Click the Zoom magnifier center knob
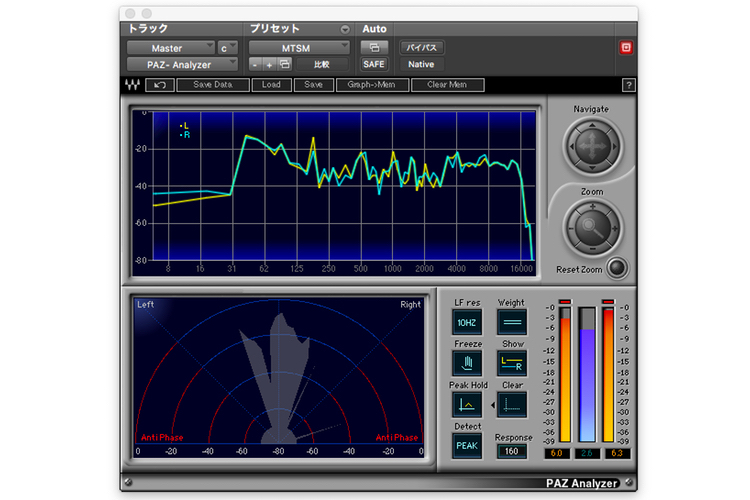Screen dimensions: 750x500 coord(593,228)
